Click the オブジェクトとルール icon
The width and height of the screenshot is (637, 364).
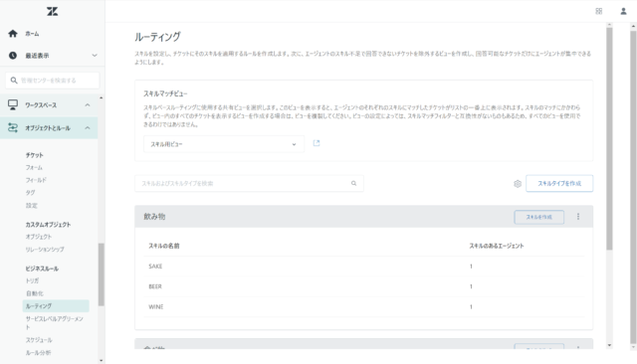pyautogui.click(x=13, y=128)
